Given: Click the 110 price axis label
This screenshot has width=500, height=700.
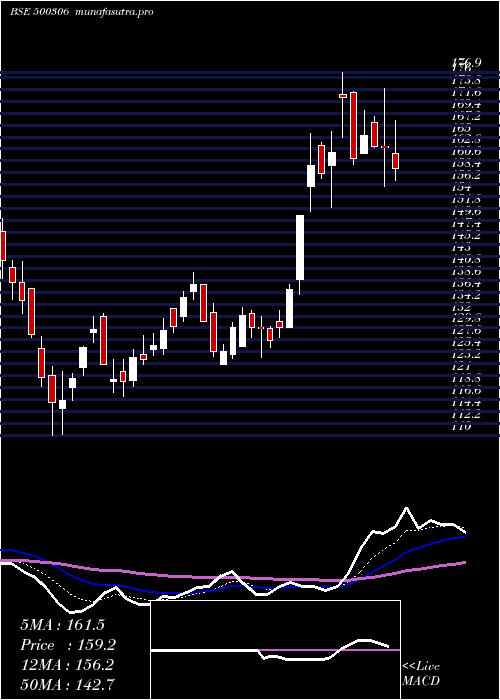Looking at the screenshot, I should [x=462, y=427].
